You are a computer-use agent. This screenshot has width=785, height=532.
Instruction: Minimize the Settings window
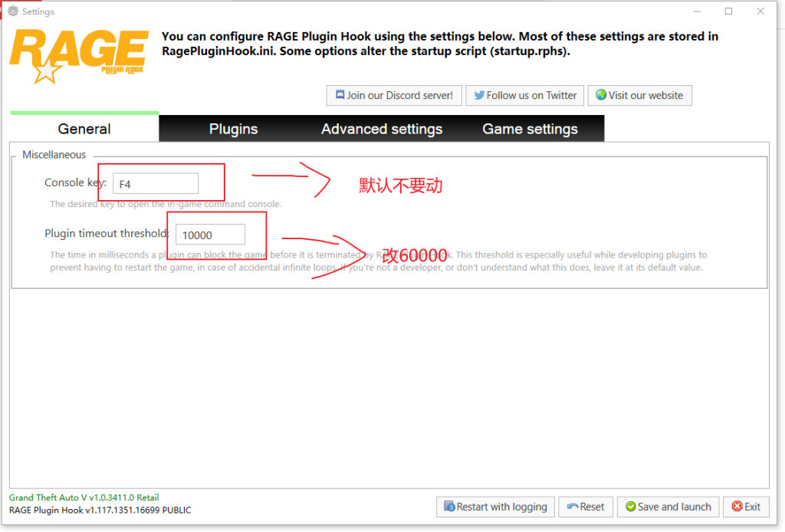pos(697,11)
